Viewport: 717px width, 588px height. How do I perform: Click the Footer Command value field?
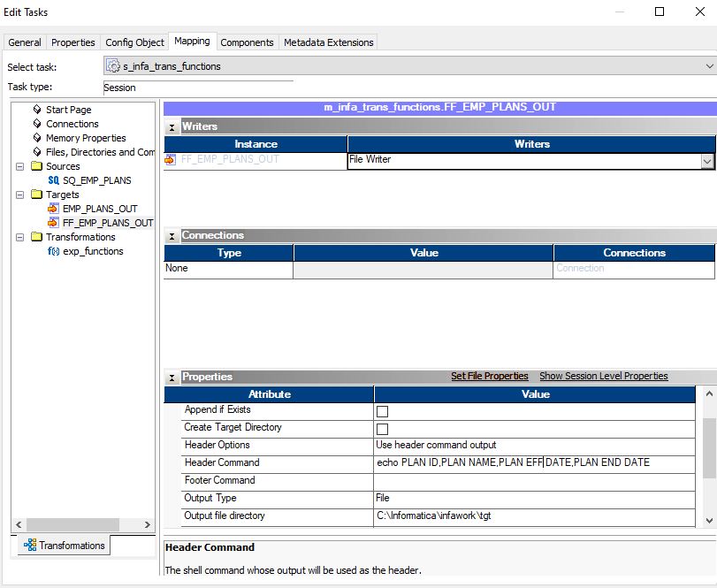(534, 480)
